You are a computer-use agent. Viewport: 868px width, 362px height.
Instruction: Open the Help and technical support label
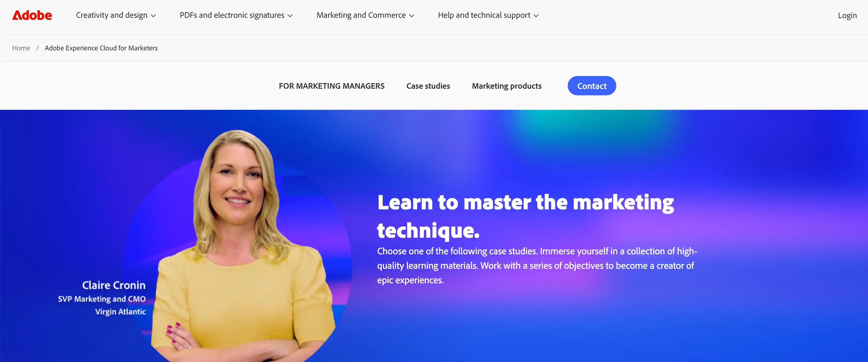point(484,15)
